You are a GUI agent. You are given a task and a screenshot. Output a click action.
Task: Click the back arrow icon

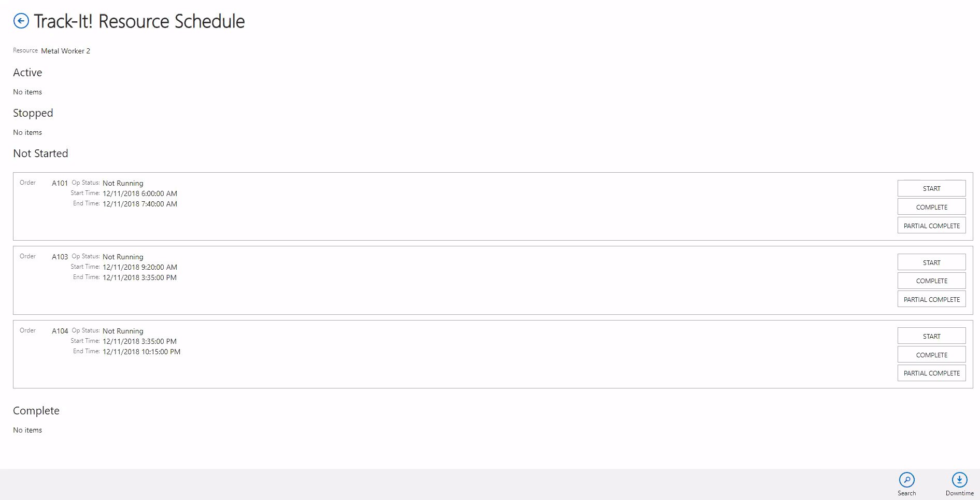click(21, 21)
